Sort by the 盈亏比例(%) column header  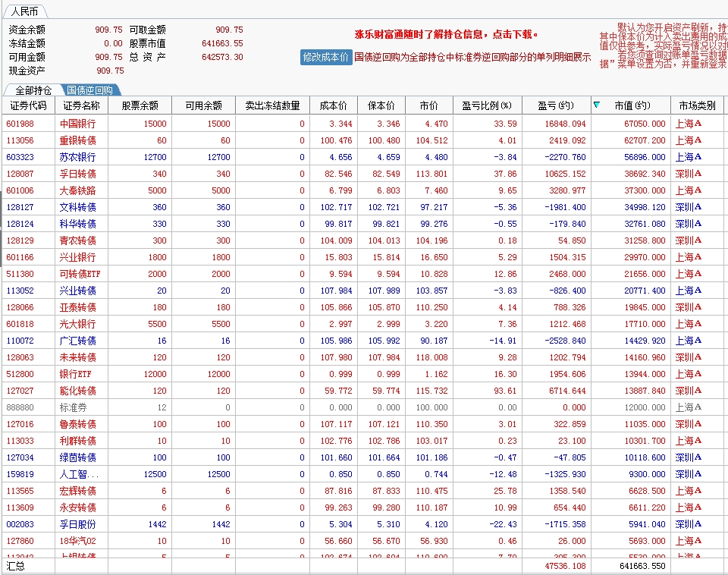[488, 105]
